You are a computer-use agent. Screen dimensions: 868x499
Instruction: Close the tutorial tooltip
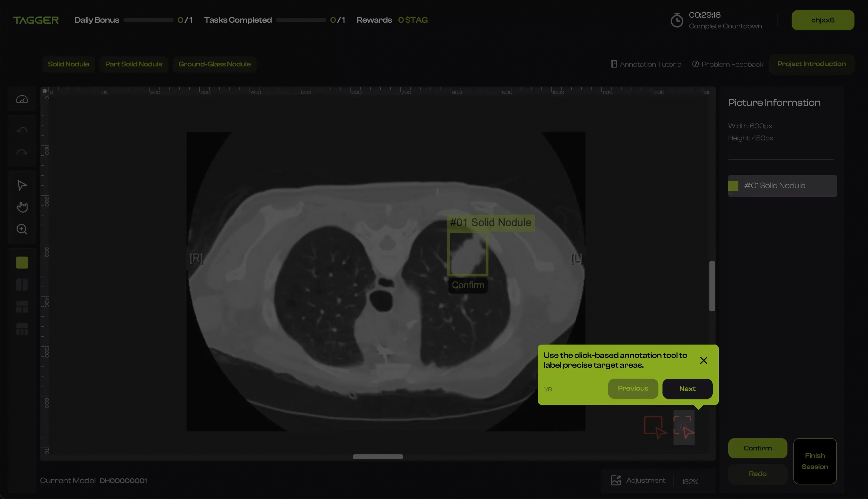click(703, 361)
